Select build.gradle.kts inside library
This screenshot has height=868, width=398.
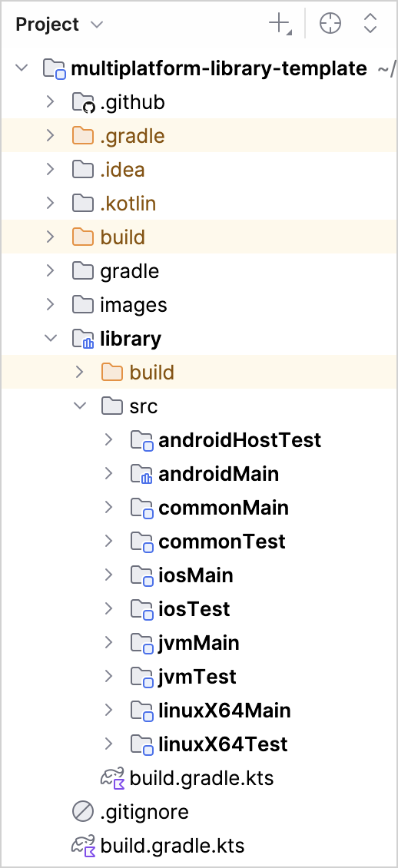[x=201, y=778]
